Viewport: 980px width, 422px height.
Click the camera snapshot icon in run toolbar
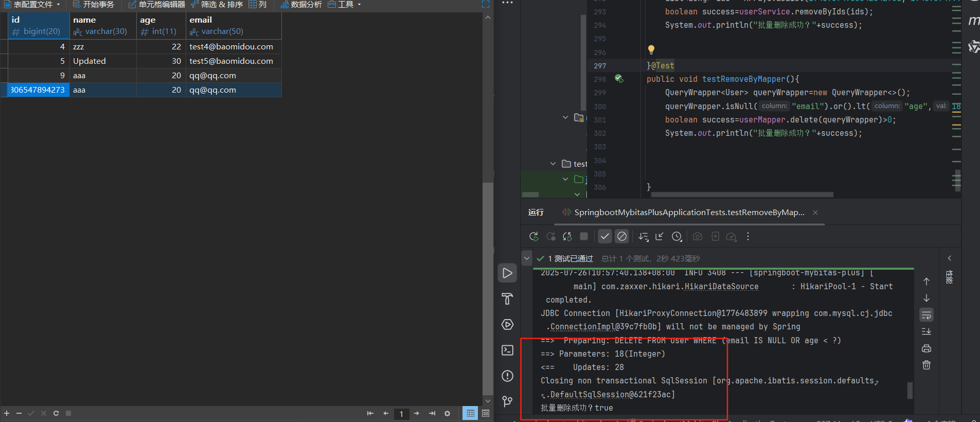coord(698,237)
